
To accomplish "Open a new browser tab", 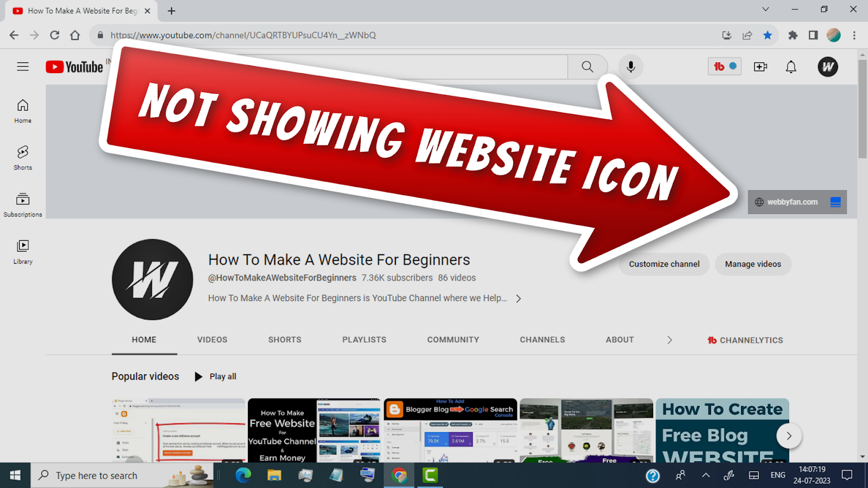I will click(171, 11).
